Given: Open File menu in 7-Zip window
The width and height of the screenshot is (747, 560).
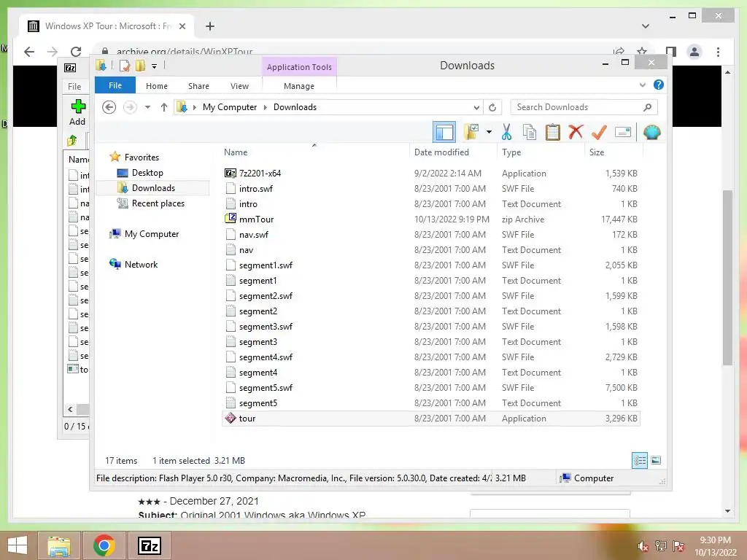Looking at the screenshot, I should [x=74, y=87].
